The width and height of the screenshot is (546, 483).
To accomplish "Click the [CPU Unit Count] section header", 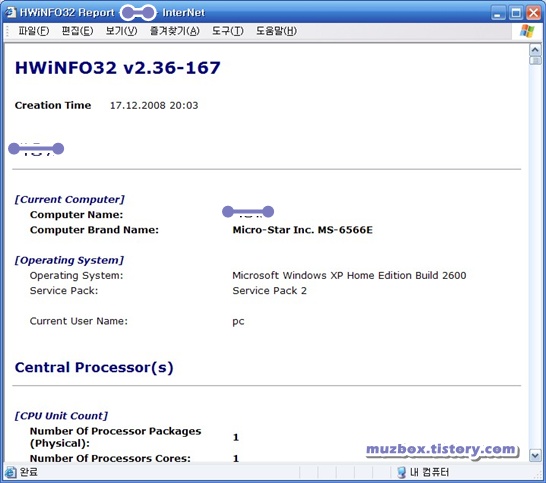I will (x=61, y=416).
